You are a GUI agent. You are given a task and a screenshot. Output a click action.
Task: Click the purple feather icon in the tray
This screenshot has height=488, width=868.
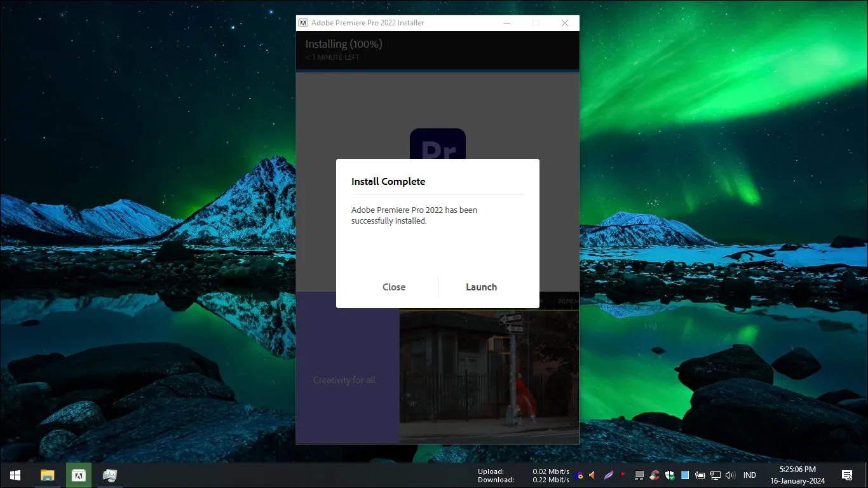point(608,475)
